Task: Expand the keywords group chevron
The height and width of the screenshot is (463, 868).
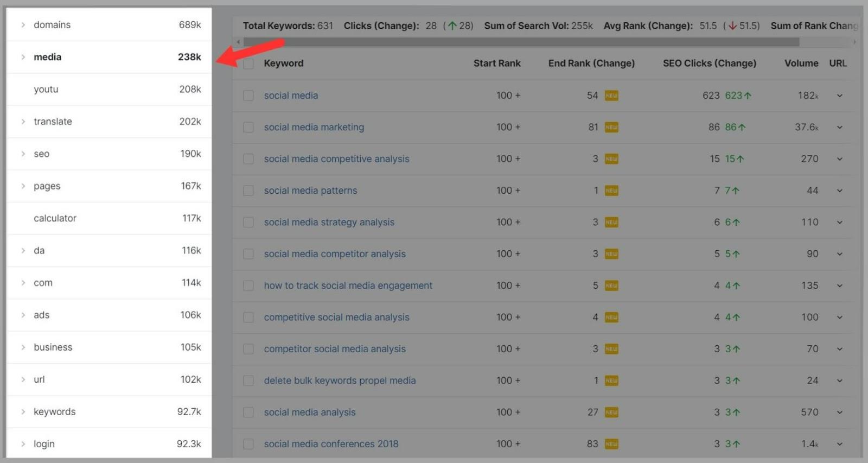Action: click(x=23, y=412)
